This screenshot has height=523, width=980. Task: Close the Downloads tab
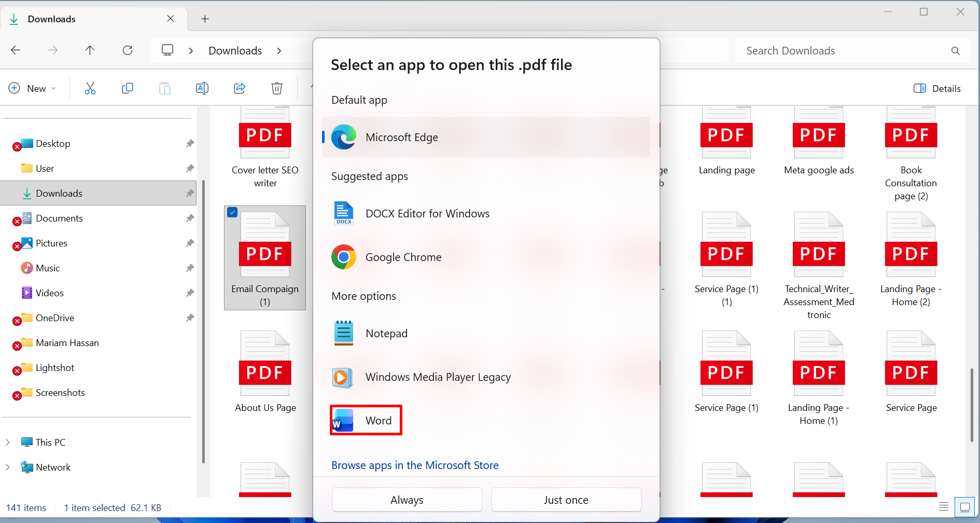click(x=171, y=19)
